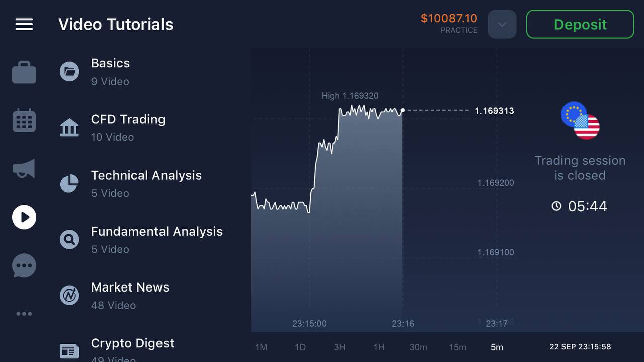Click the practice balance amount $10087.10
The image size is (644, 362).
pos(449,19)
